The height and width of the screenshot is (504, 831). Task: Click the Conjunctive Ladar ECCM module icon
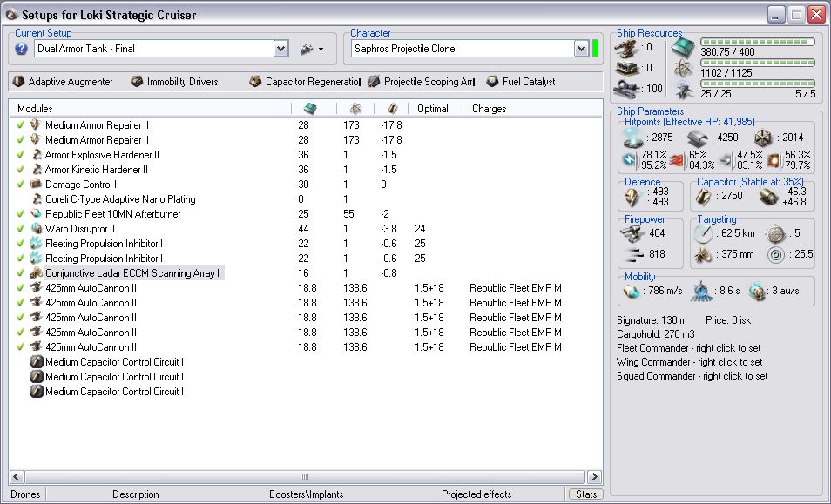[x=36, y=273]
